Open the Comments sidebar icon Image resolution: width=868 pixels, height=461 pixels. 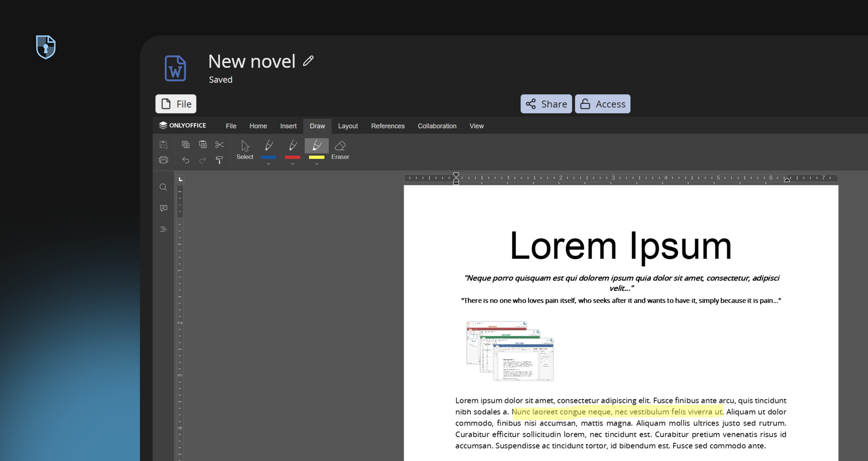click(164, 208)
